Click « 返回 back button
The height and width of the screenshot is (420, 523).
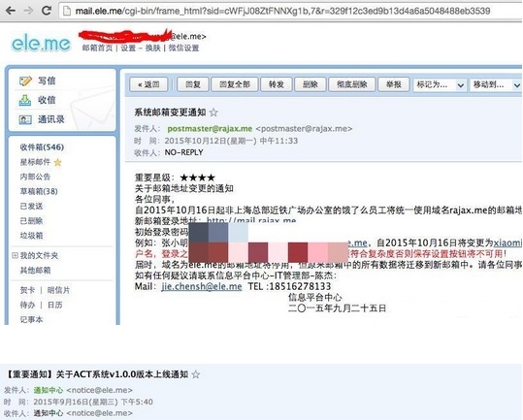click(148, 84)
